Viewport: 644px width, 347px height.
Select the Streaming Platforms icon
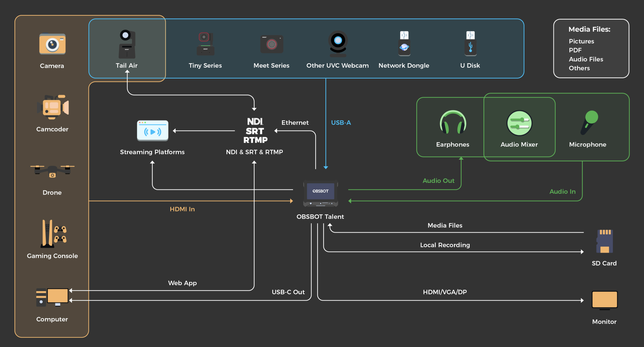click(153, 131)
